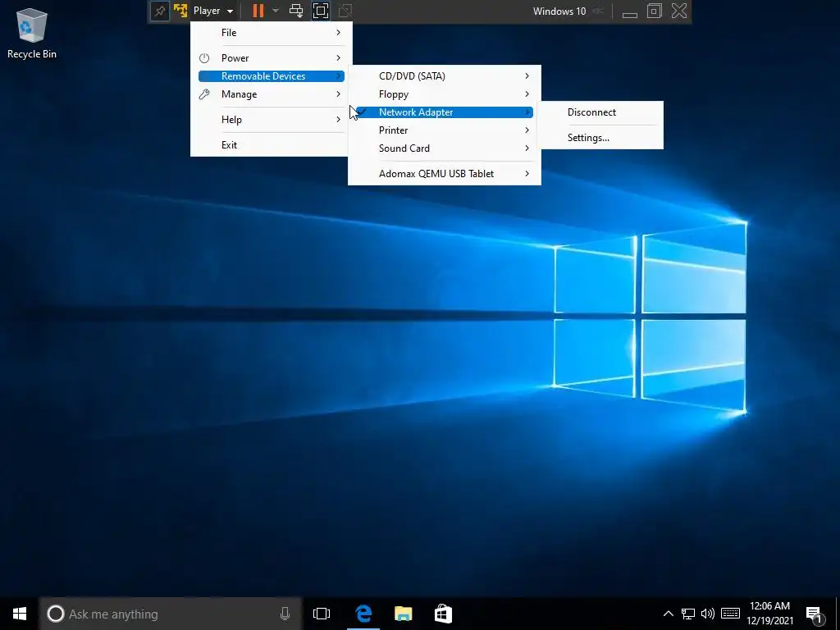The width and height of the screenshot is (840, 630).
Task: Click the chevron arrow on Floppy row
Action: point(527,94)
